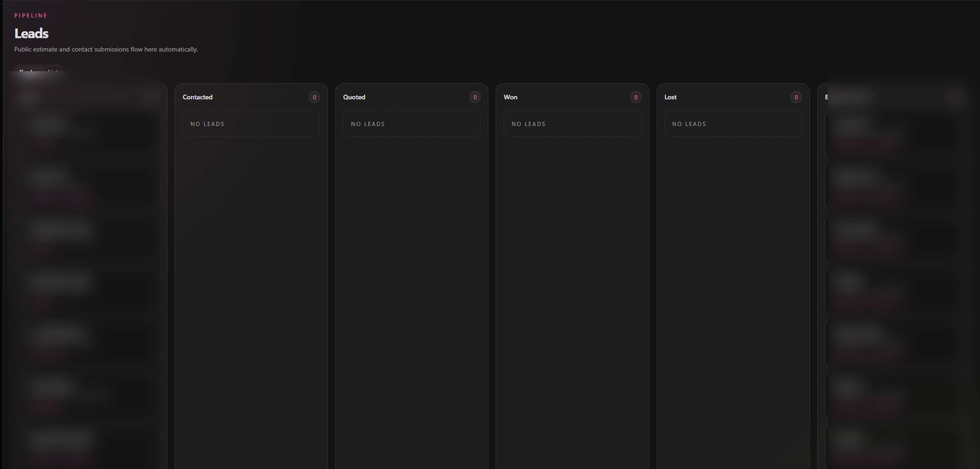
Task: Click the 'Public estimate and contact submissions' description
Action: 106,49
